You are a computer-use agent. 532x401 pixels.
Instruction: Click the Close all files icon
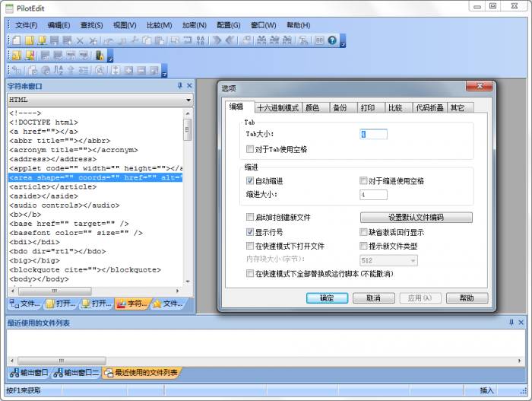click(93, 41)
